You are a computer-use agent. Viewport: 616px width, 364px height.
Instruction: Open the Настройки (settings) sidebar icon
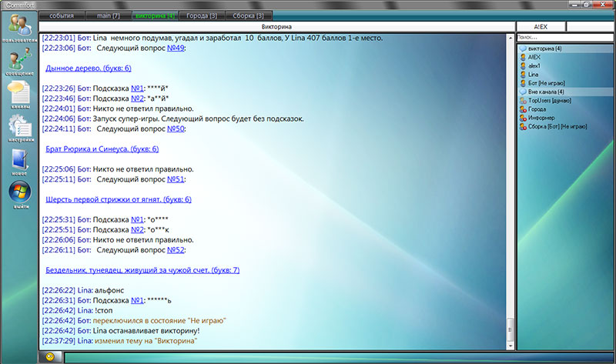pyautogui.click(x=18, y=128)
